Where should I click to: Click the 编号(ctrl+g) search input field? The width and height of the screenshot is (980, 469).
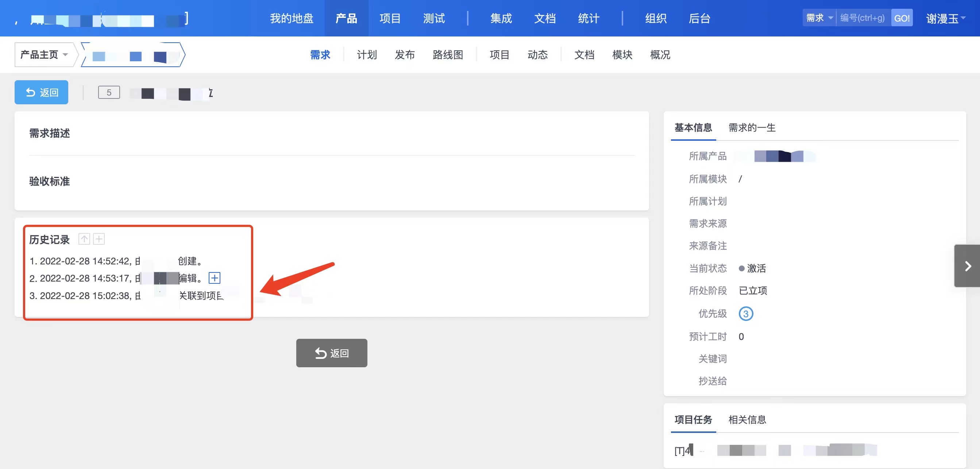(x=863, y=18)
